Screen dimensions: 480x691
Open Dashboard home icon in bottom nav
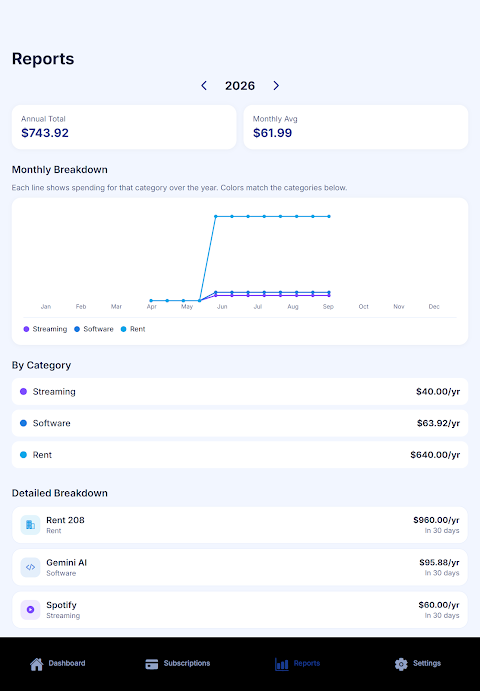[x=37, y=664]
